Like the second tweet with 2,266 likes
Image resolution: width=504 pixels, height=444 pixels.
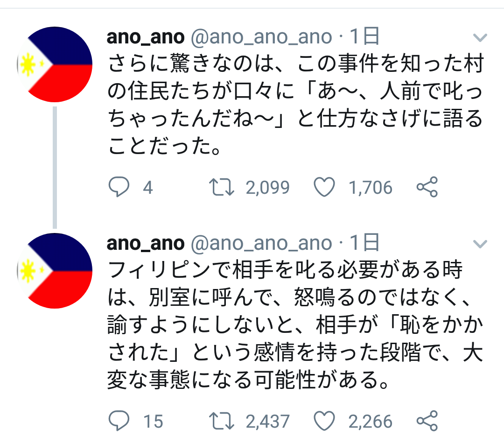tap(324, 421)
